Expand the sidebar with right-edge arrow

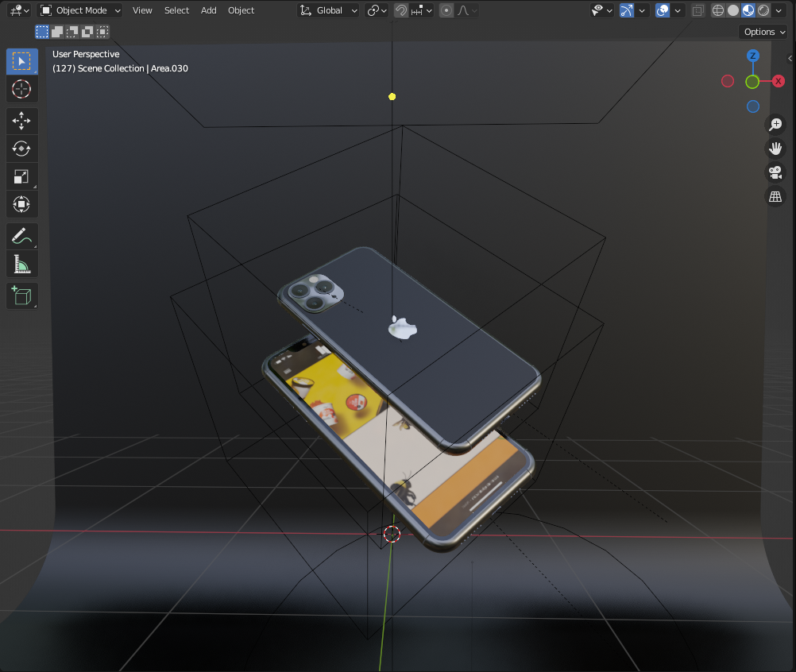[790, 58]
